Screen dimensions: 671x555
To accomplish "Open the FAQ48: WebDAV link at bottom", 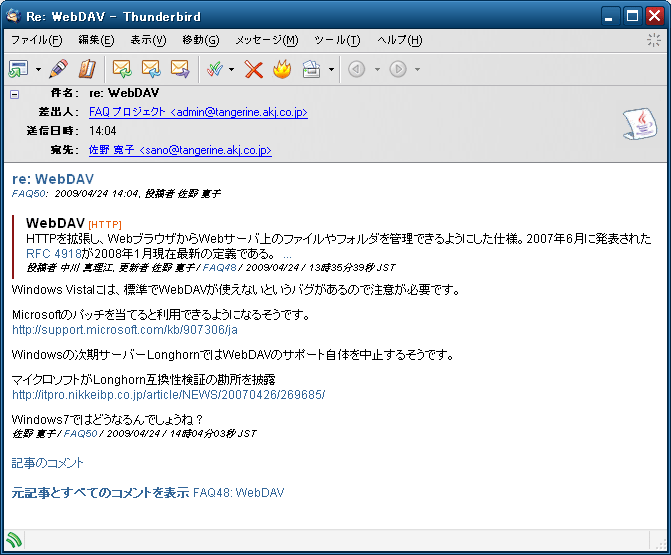I will point(238,493).
